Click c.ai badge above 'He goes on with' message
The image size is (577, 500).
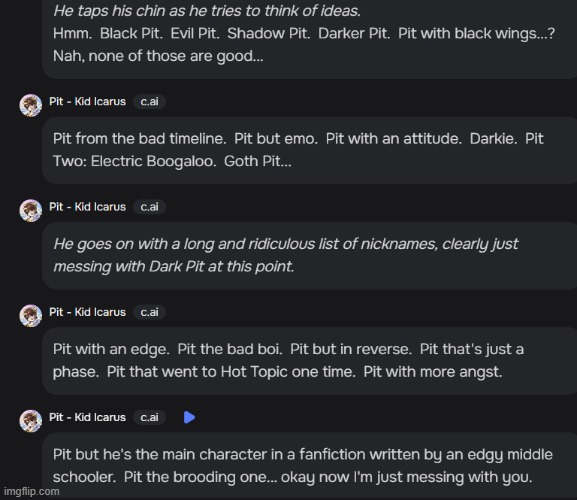point(149,207)
